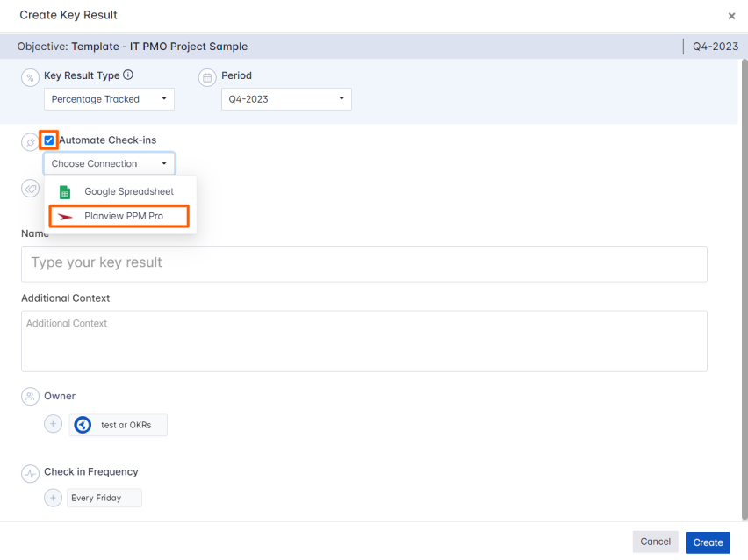Image resolution: width=748 pixels, height=560 pixels.
Task: Open the Choose Connection dropdown
Action: tap(109, 163)
